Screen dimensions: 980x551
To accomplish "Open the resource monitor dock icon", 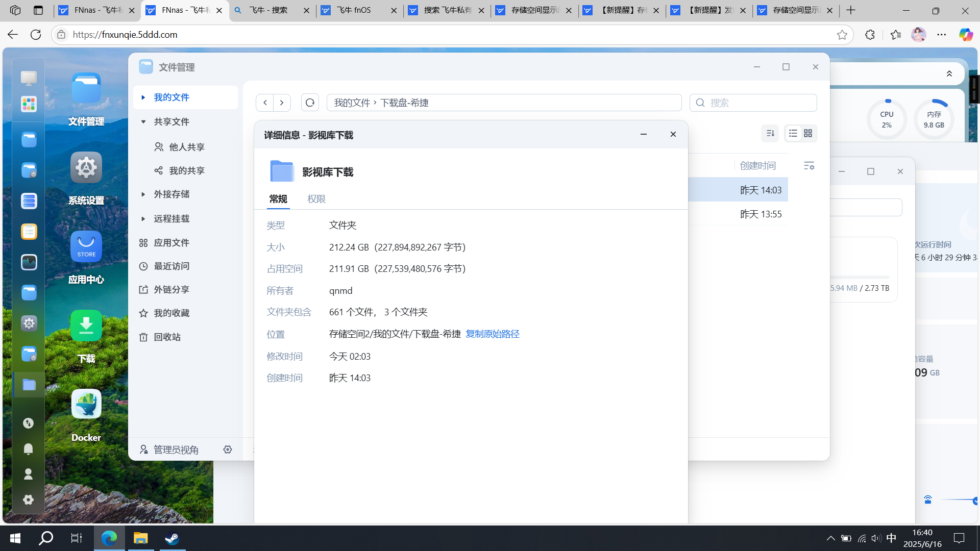I will tap(29, 262).
